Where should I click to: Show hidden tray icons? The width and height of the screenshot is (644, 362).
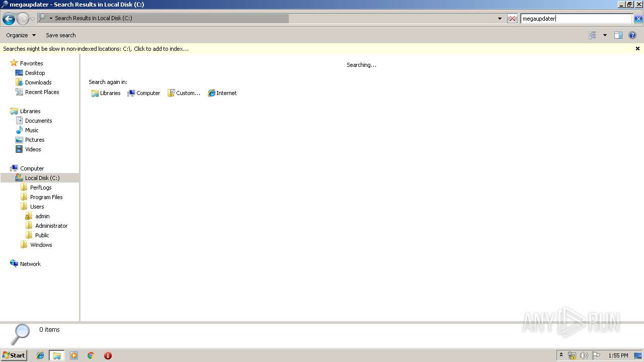click(x=561, y=355)
